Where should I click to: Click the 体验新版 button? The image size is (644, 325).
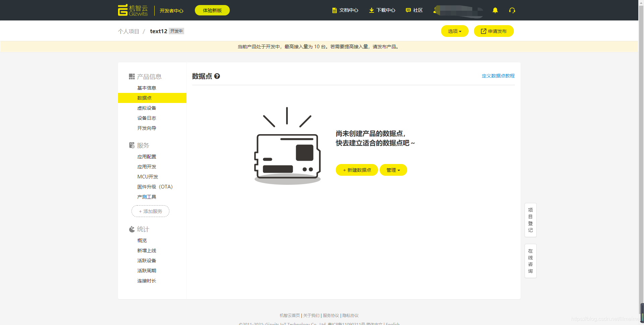[212, 10]
